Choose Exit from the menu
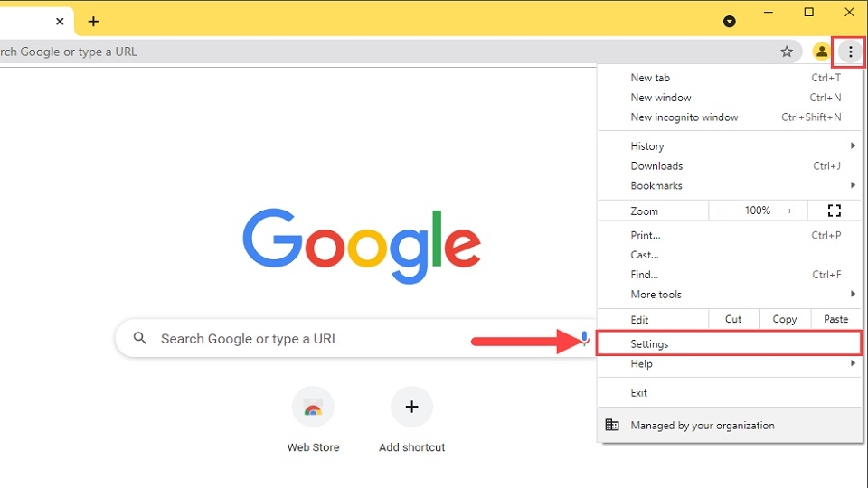Screen dimensions: 868x488 pos(731,393)
